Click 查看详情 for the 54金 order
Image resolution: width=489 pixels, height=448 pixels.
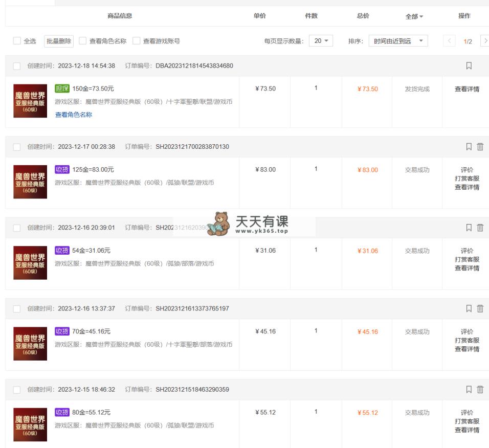tap(467, 268)
